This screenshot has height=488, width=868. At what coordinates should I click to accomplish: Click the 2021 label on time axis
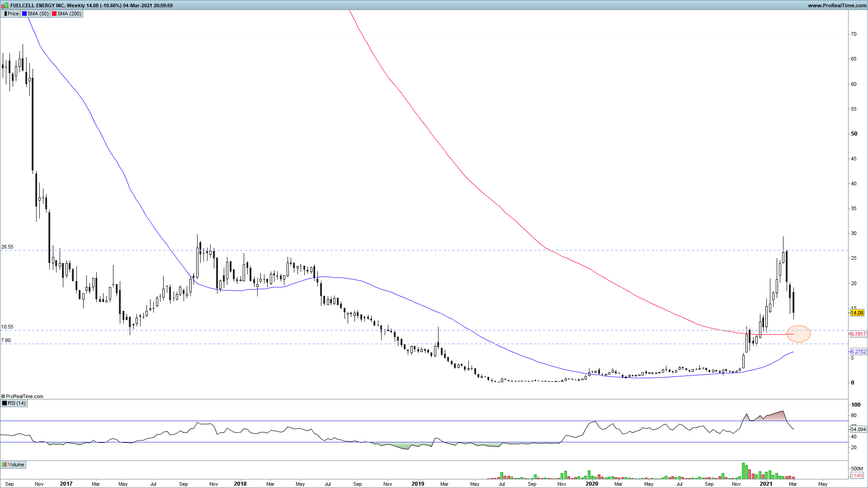coord(766,483)
